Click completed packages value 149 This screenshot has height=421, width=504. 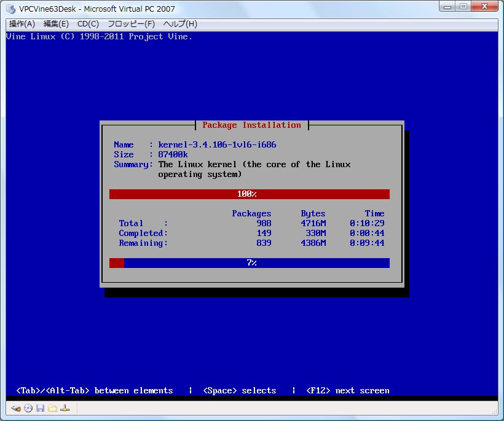(x=264, y=234)
